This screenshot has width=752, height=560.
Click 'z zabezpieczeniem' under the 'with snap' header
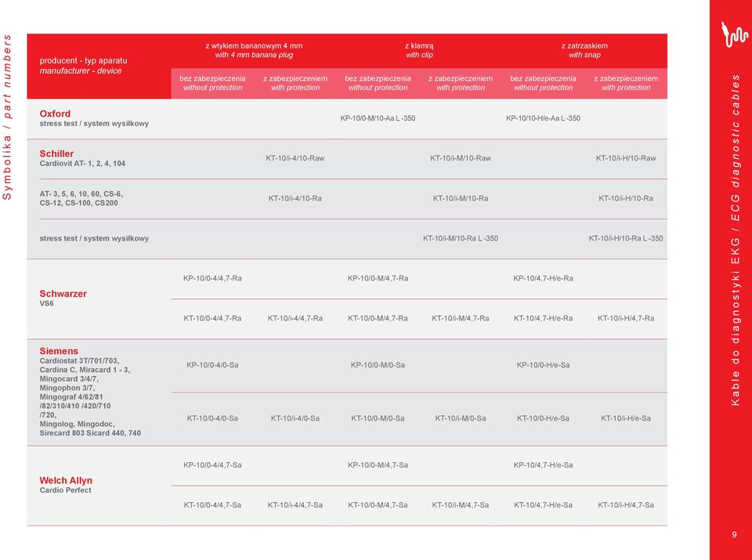[x=626, y=78]
